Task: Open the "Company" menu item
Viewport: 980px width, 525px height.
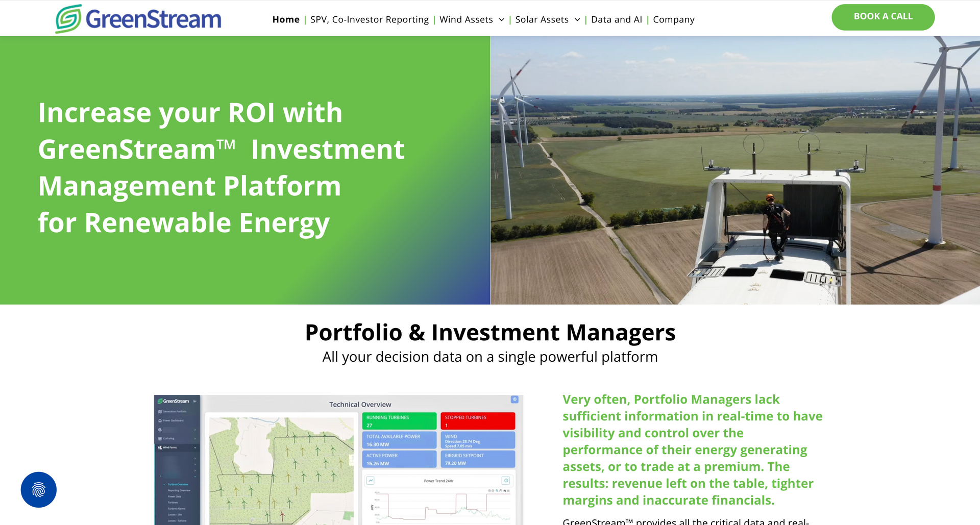Action: tap(674, 19)
